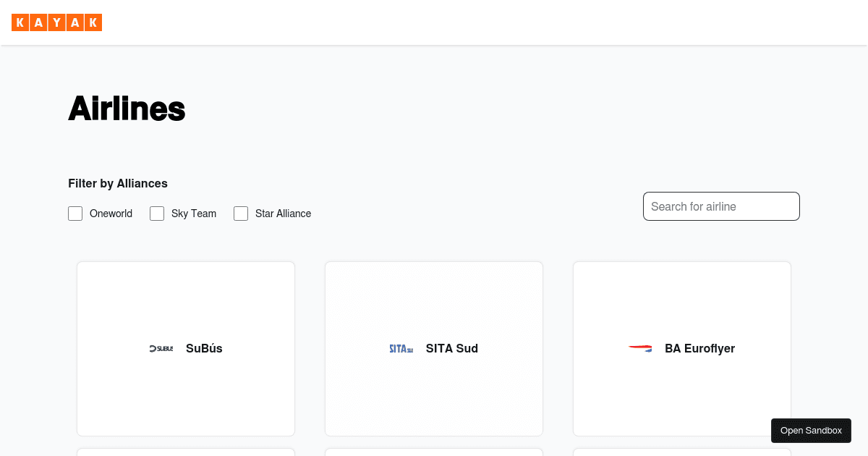Click the Star Alliance label text
868x456 pixels.
tap(283, 214)
